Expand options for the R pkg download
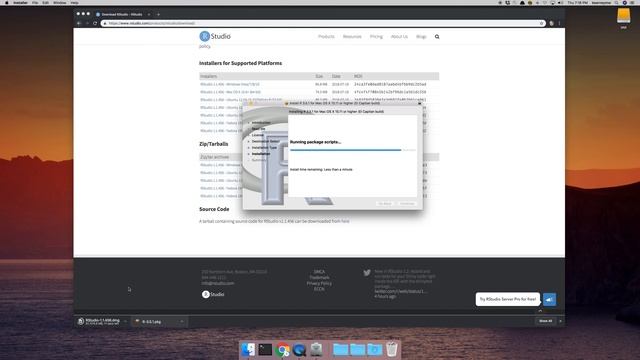Viewport: 640px width, 360px height. pos(182,322)
